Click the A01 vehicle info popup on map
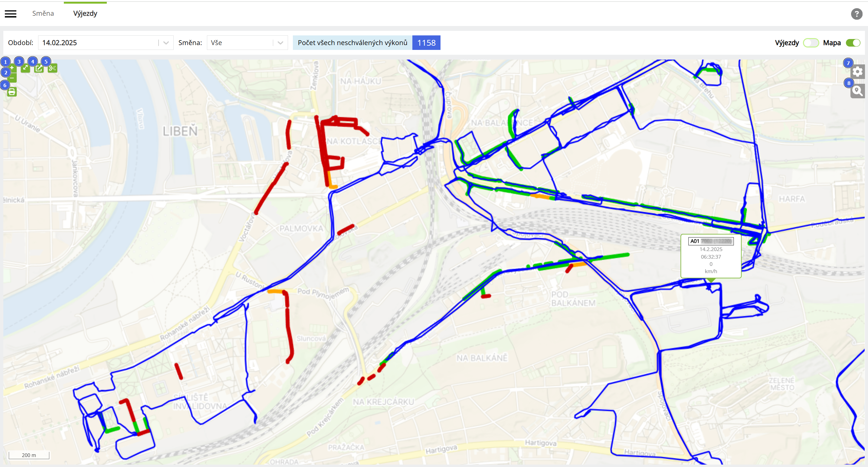 pyautogui.click(x=711, y=256)
